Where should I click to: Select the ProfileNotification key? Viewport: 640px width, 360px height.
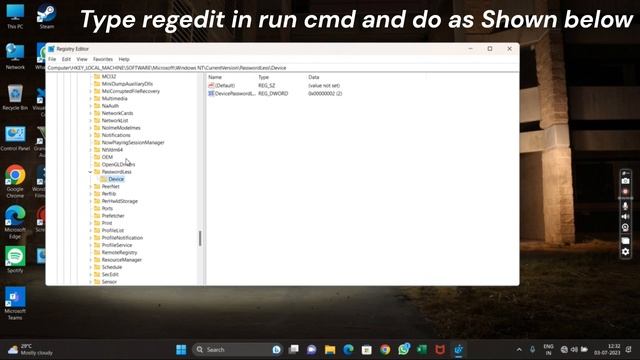(122, 238)
